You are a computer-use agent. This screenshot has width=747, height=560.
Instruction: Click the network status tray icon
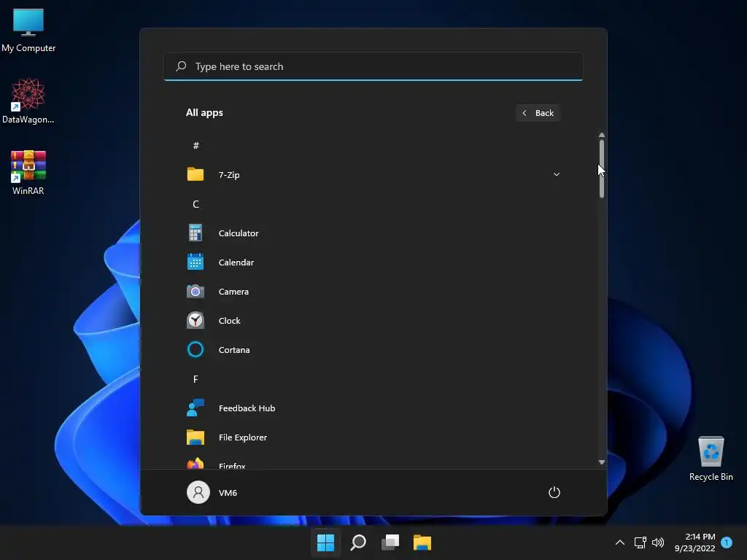(640, 542)
